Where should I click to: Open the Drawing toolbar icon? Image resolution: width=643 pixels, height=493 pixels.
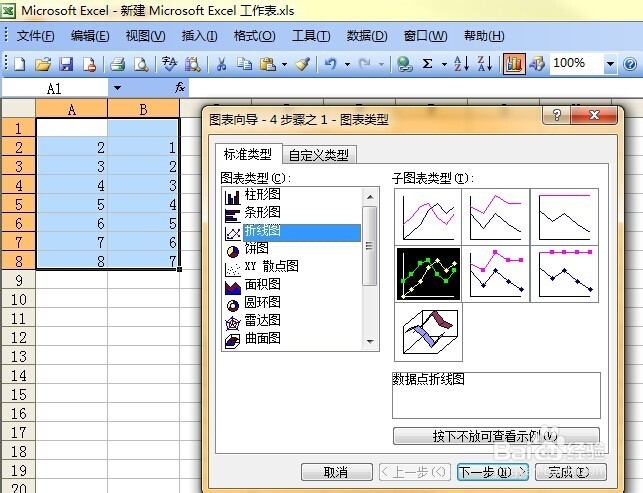pyautogui.click(x=537, y=64)
